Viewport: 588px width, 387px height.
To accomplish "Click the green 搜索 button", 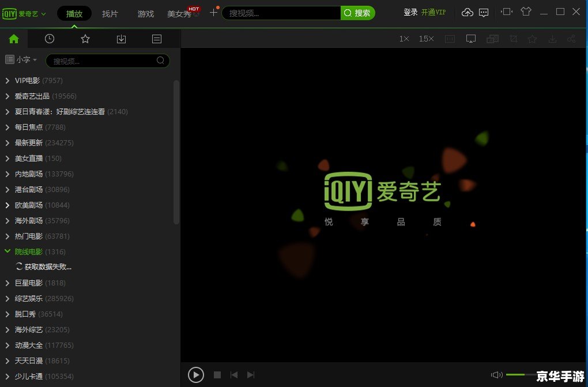I will [x=358, y=13].
